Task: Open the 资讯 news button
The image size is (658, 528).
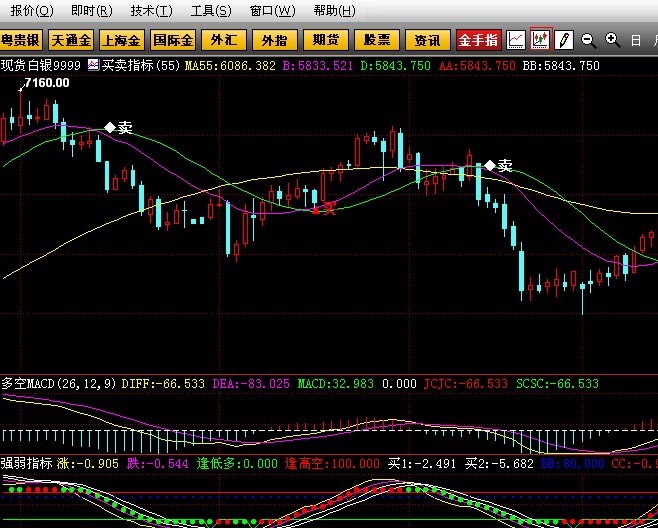Action: (x=428, y=41)
